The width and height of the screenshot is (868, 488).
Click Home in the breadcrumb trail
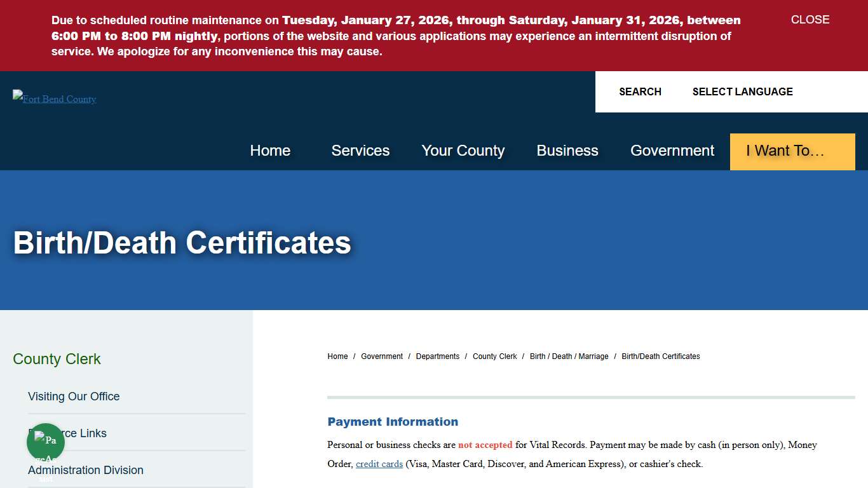pos(337,356)
